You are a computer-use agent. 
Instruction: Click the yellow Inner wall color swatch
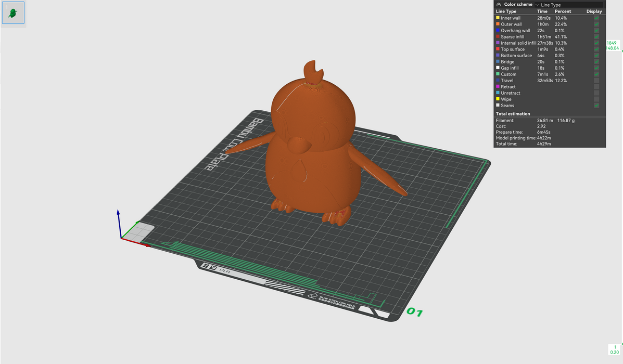[498, 18]
